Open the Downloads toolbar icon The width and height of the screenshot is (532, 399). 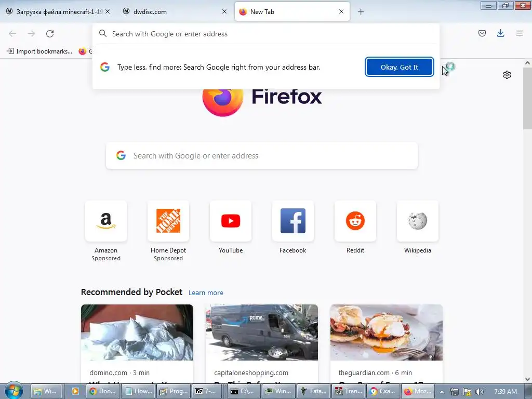tap(500, 33)
